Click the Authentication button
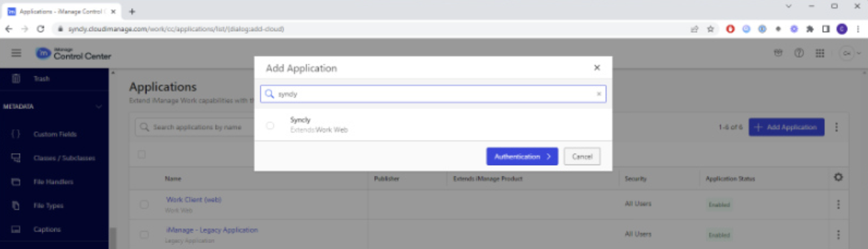Screen dimensions: 868x249 coord(523,156)
